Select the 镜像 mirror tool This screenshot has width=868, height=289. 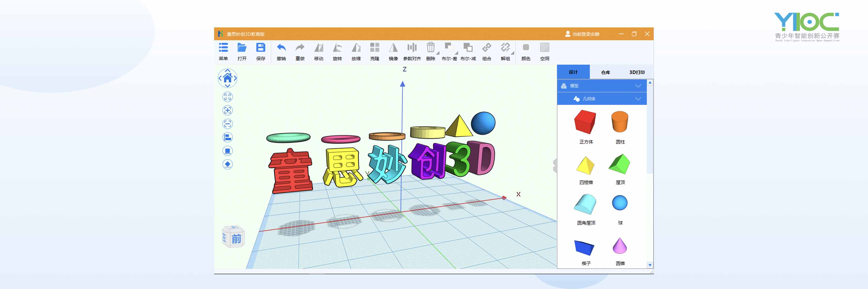click(393, 48)
